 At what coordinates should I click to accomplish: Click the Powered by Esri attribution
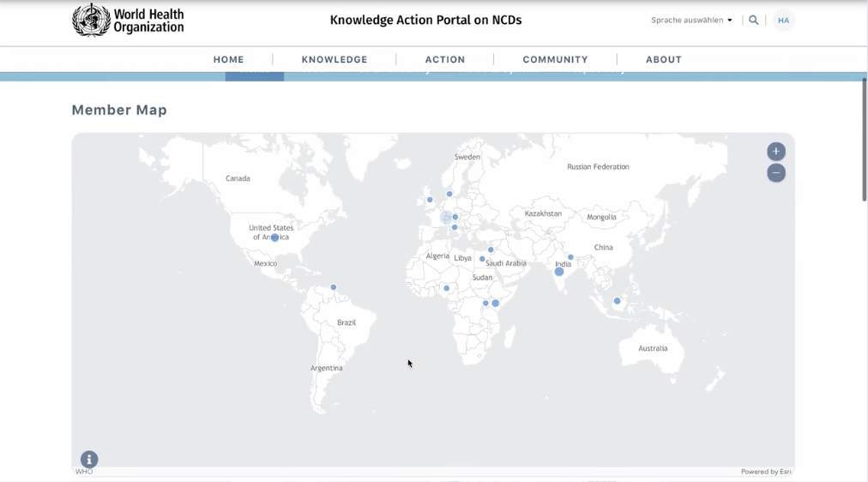tap(766, 472)
